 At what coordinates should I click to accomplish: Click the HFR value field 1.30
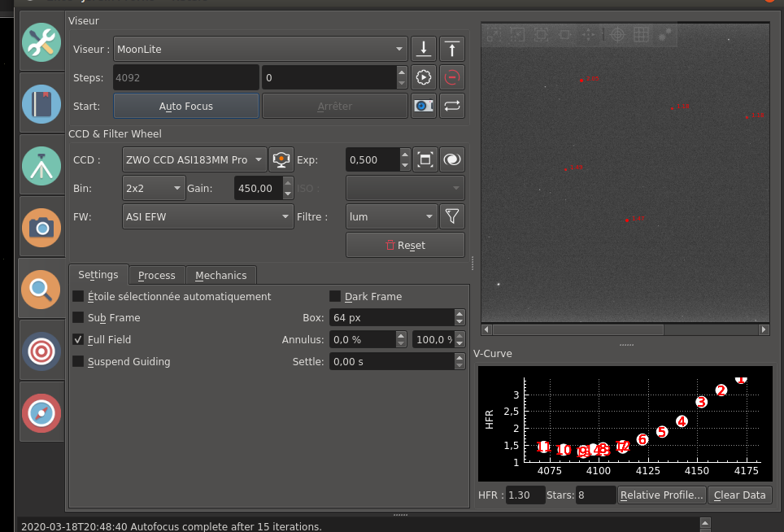[x=525, y=495]
